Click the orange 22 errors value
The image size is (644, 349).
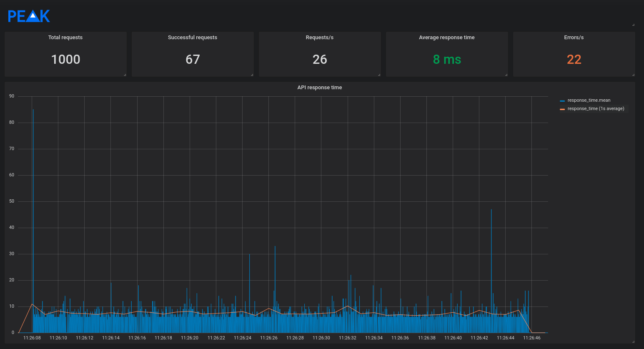[574, 60]
